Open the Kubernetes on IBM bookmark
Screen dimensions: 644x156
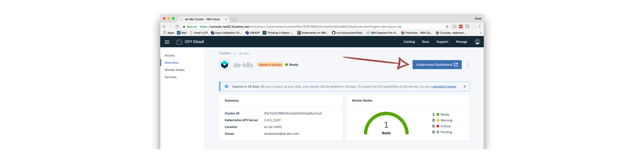(312, 33)
